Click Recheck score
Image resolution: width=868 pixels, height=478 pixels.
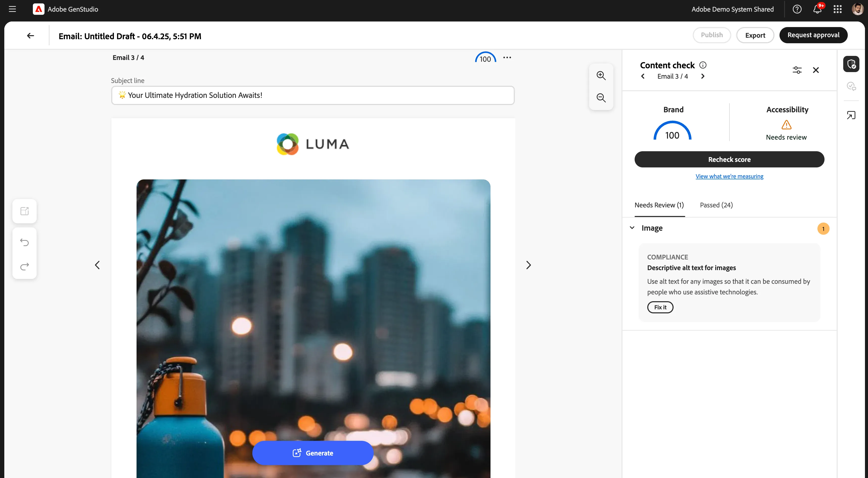tap(729, 159)
